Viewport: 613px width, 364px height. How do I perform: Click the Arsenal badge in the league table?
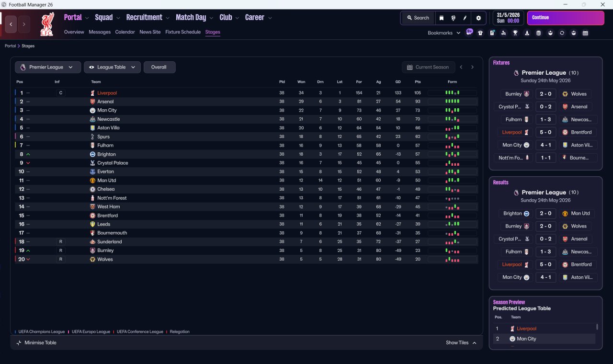[x=93, y=102]
